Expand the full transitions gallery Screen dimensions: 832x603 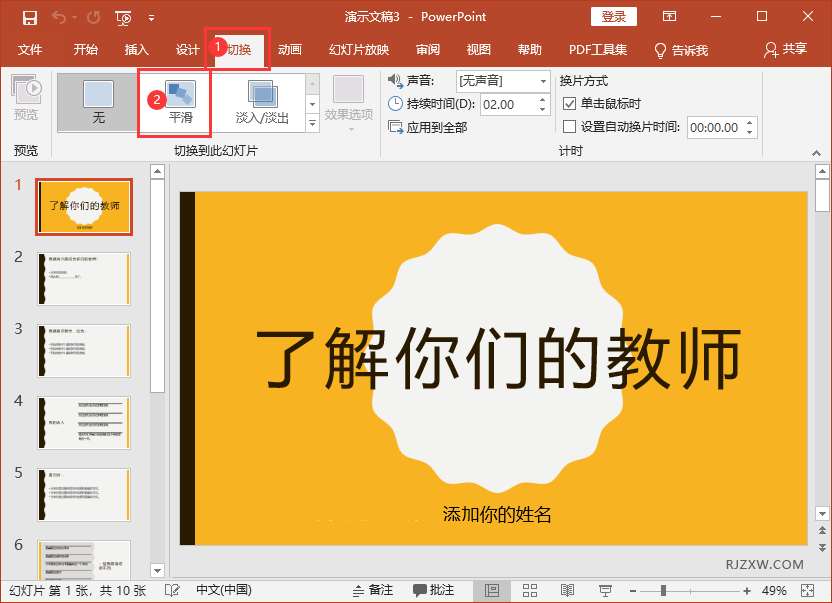(x=313, y=123)
